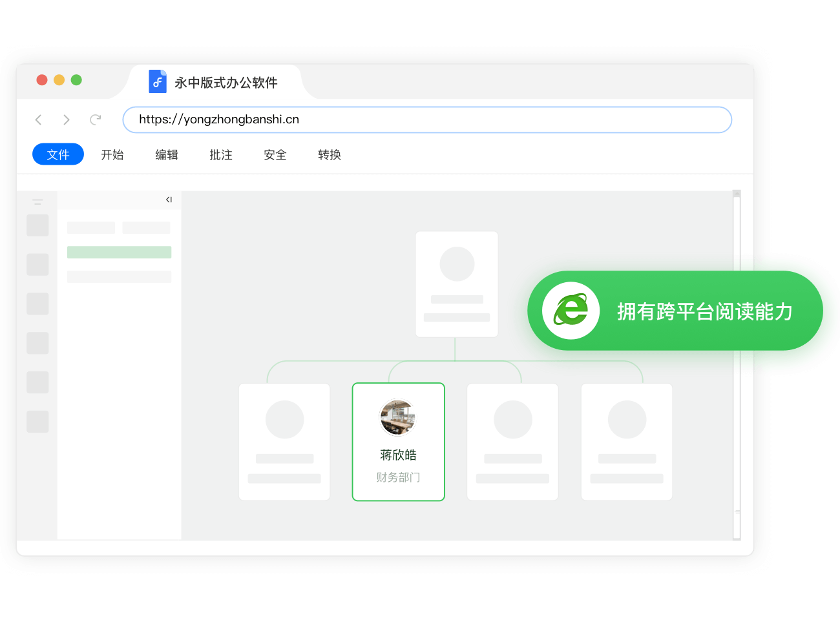
Task: Click the browser forward arrow
Action: 67,119
